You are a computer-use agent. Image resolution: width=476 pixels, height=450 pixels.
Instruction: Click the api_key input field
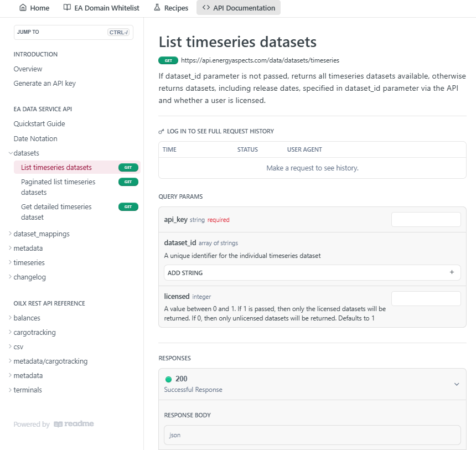pyautogui.click(x=426, y=219)
